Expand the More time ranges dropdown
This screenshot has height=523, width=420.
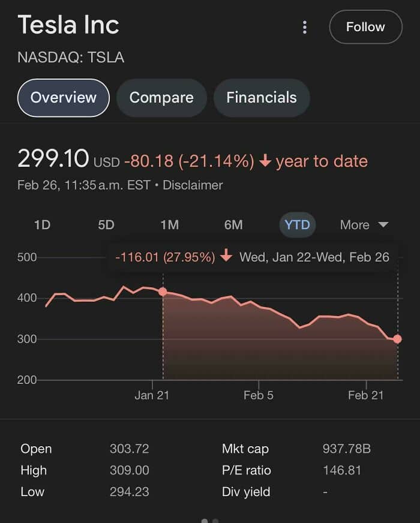pos(355,225)
